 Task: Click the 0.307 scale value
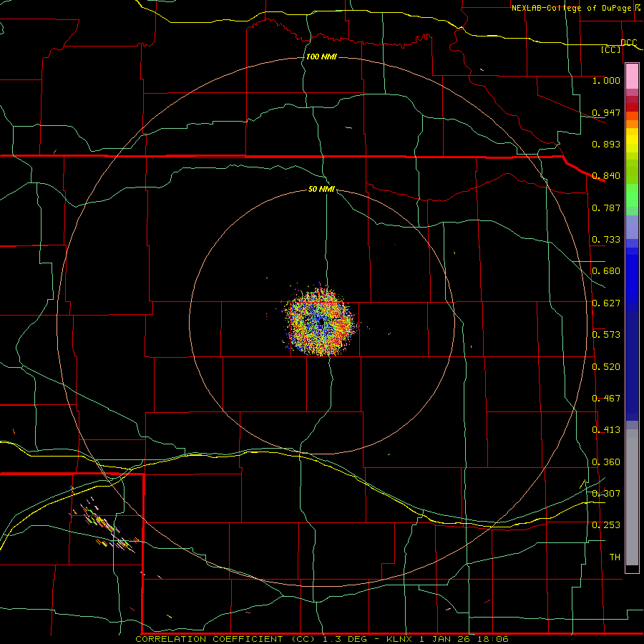click(606, 493)
